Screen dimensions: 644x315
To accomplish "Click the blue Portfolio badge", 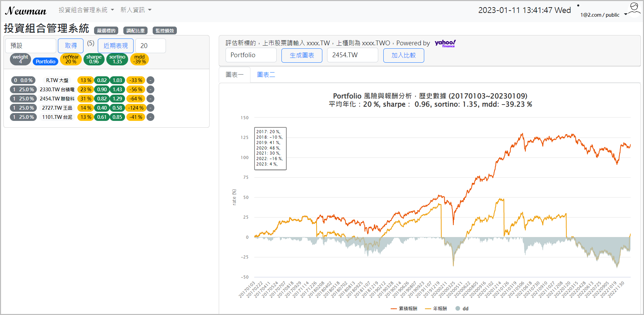I will tap(45, 62).
